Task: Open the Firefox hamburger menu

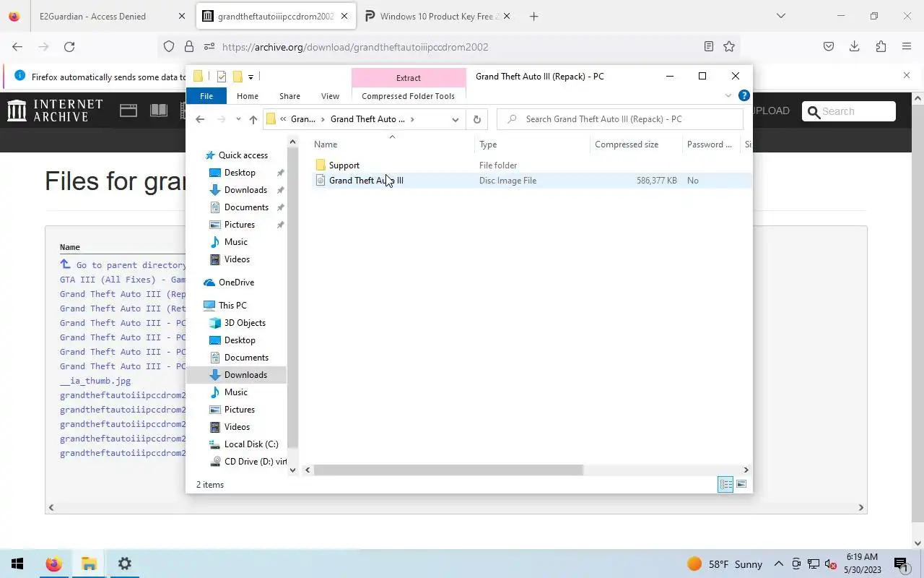Action: [x=907, y=47]
